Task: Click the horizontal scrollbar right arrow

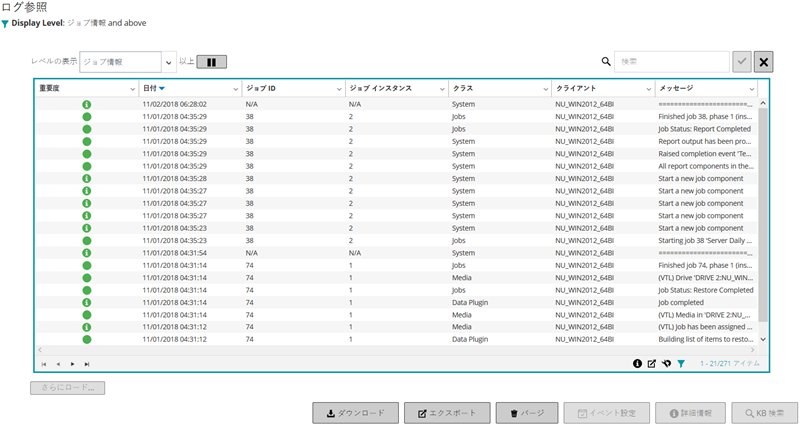Action: [x=752, y=350]
